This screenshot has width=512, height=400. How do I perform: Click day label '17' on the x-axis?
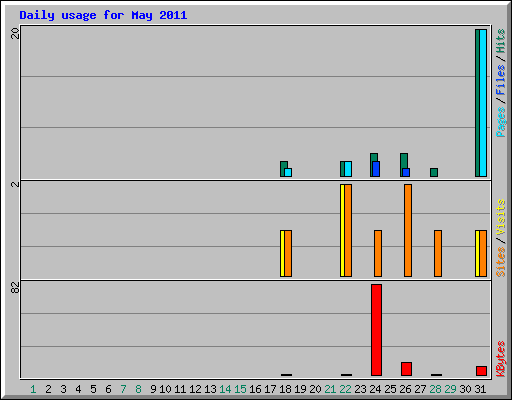tap(270, 389)
